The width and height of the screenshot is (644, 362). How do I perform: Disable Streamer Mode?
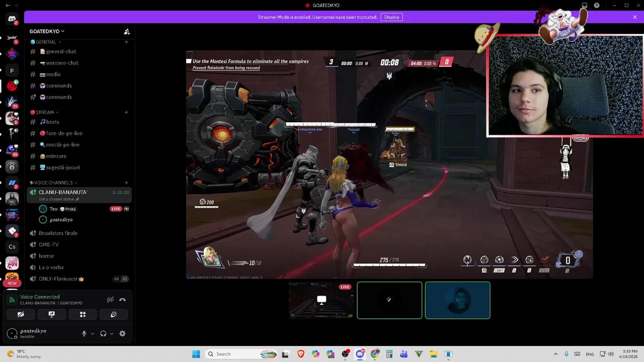391,17
